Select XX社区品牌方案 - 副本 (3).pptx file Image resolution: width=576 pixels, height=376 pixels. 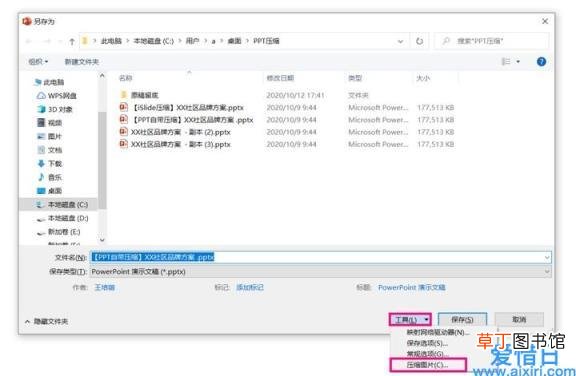[180, 144]
